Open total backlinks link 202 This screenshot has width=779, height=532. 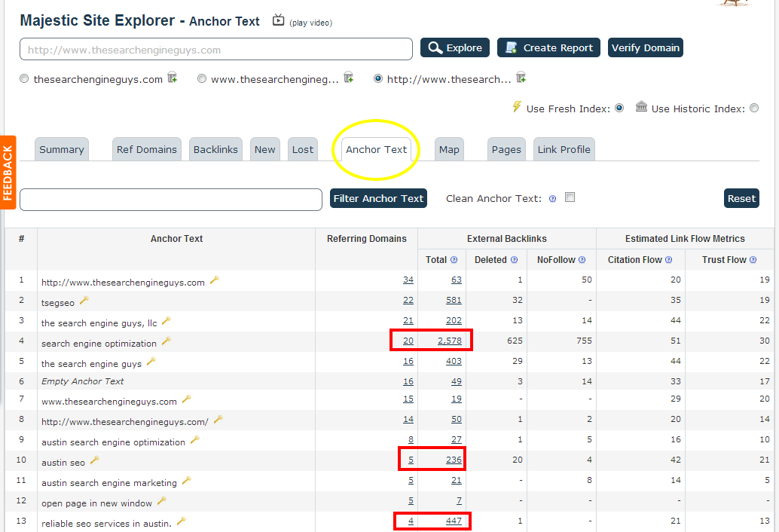(x=454, y=320)
